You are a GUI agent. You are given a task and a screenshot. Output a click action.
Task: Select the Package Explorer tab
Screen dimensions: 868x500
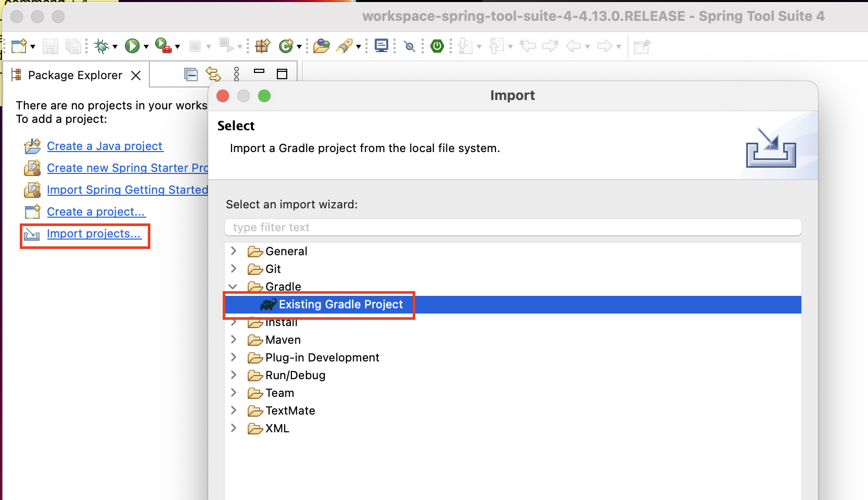click(x=75, y=75)
